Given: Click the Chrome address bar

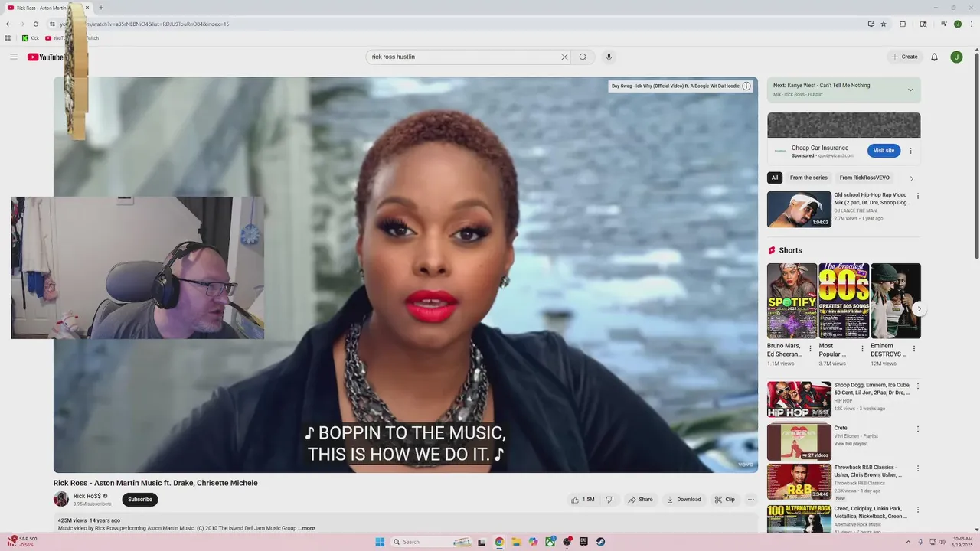Looking at the screenshot, I should (459, 24).
